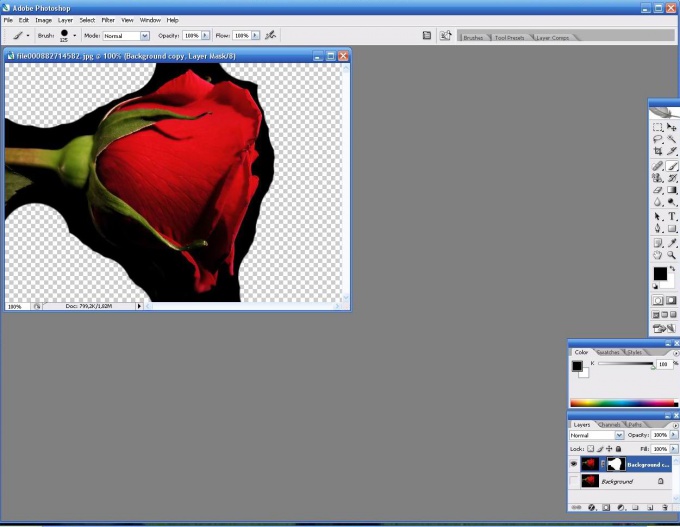Click the color spectrum ramp
This screenshot has height=527, width=680.
[622, 402]
